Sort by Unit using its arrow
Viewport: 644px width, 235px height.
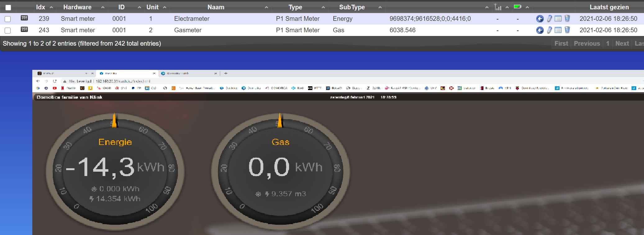(165, 7)
